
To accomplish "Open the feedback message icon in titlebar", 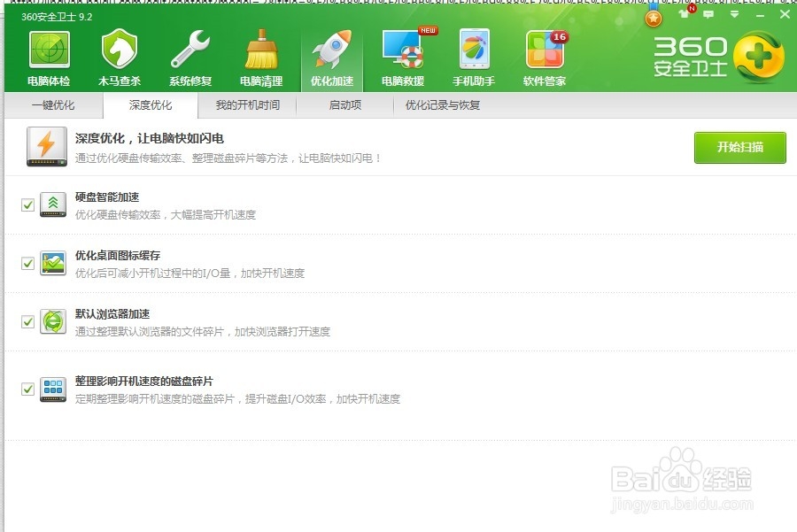I will pos(708,14).
